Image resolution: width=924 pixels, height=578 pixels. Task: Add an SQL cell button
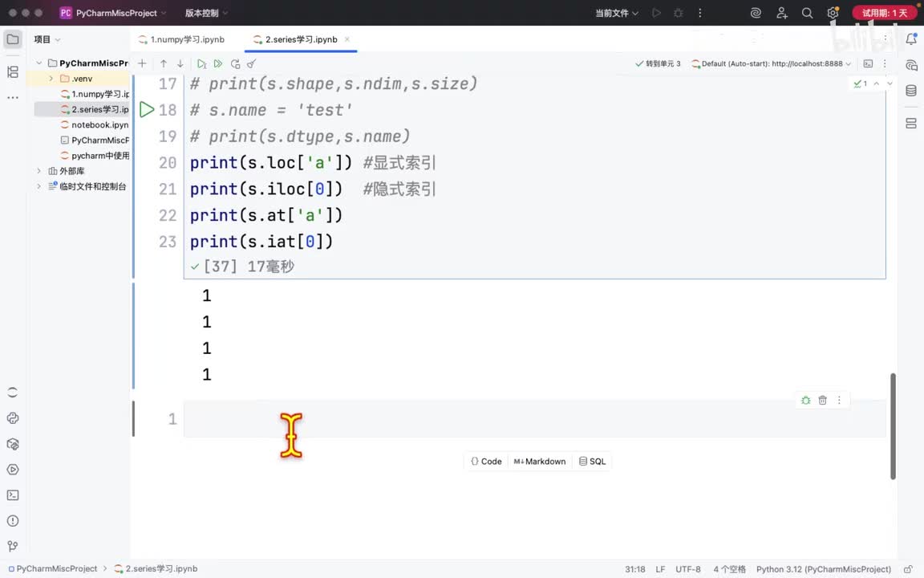pyautogui.click(x=592, y=462)
